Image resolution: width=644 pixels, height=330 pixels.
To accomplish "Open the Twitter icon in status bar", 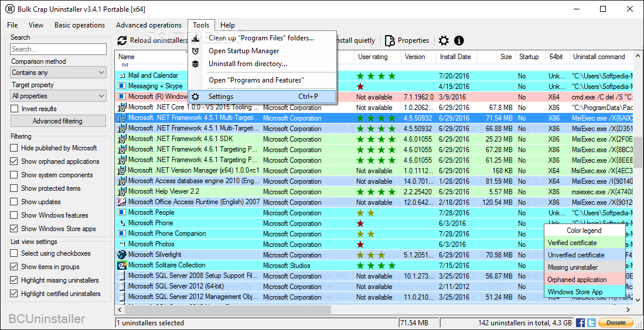I will coord(591,322).
